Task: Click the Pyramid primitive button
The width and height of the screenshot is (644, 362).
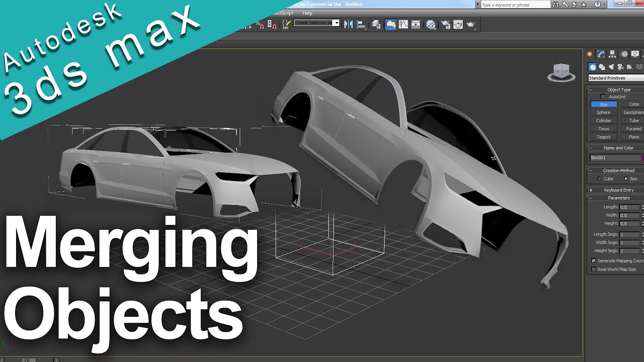Action: (x=633, y=129)
